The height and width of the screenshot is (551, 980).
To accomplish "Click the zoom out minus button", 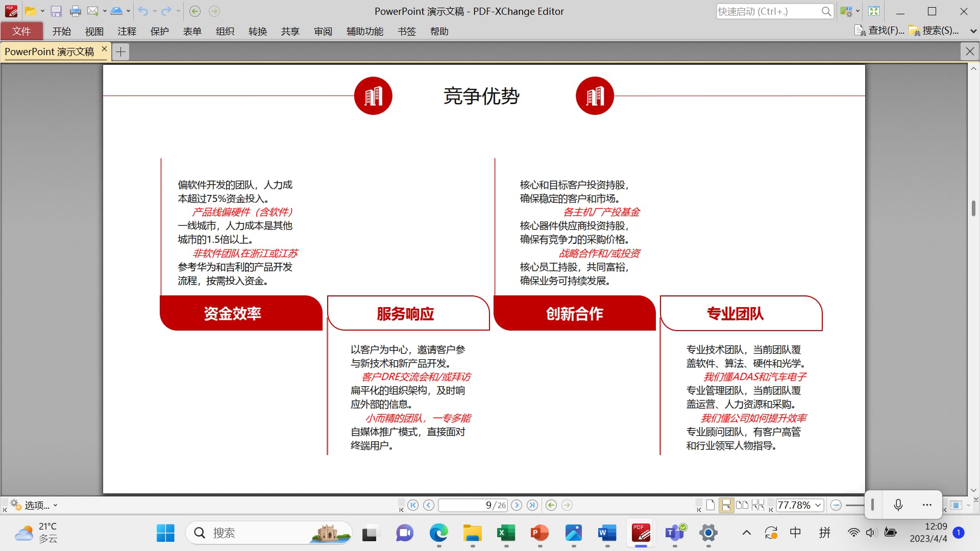I will click(x=836, y=505).
